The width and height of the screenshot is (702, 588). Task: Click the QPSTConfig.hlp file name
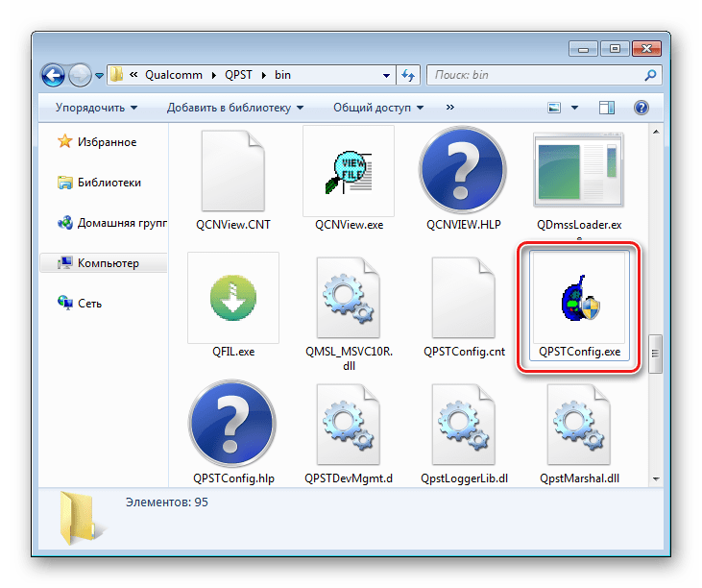click(233, 478)
